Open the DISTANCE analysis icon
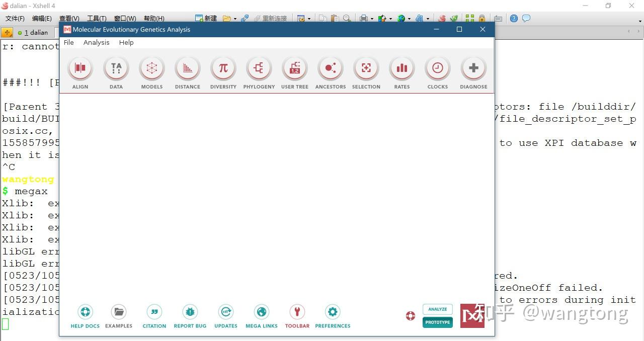This screenshot has height=341, width=644. coord(188,68)
